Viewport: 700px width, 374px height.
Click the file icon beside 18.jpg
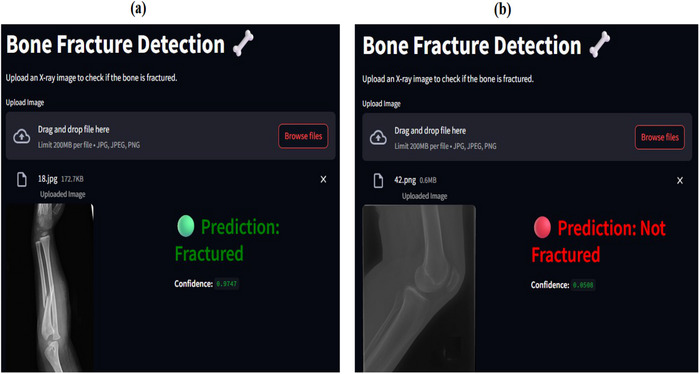point(21,180)
